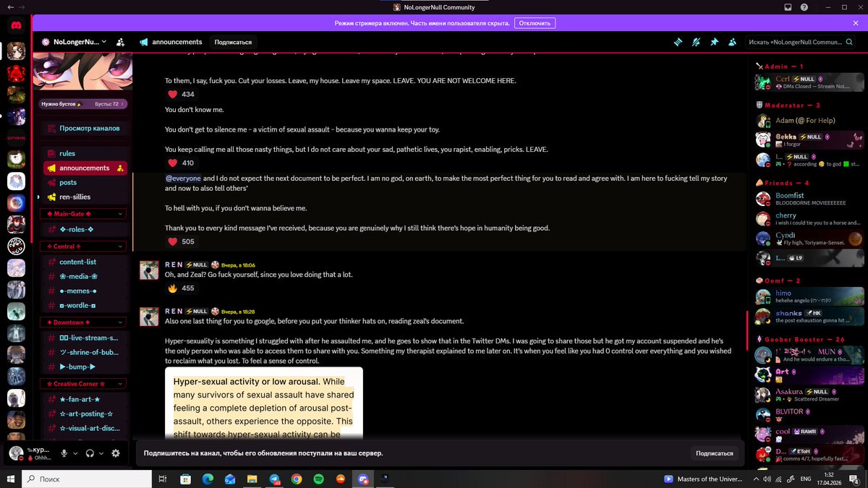Collapse the Central category
This screenshot has height=488, width=868.
tap(85, 247)
